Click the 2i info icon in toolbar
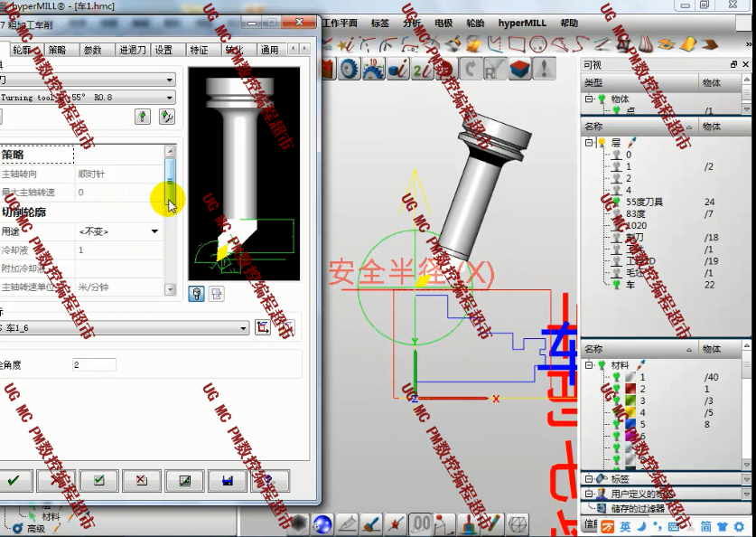The width and height of the screenshot is (756, 537). (x=423, y=70)
